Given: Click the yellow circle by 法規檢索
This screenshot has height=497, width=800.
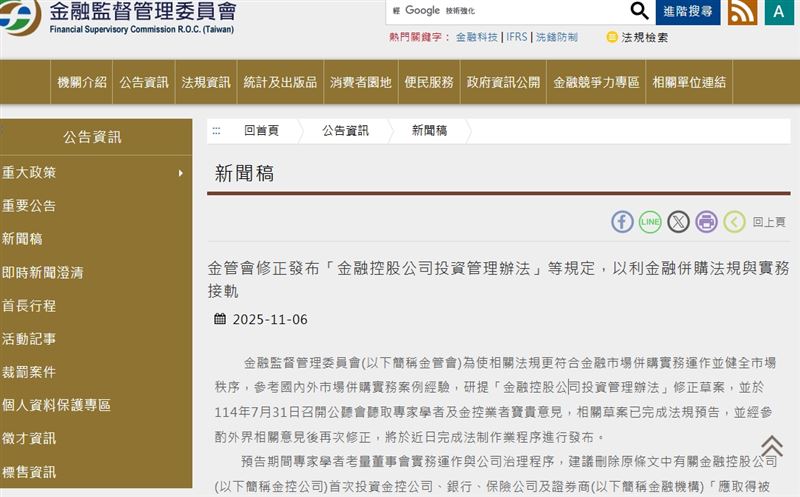Looking at the screenshot, I should [x=612, y=37].
